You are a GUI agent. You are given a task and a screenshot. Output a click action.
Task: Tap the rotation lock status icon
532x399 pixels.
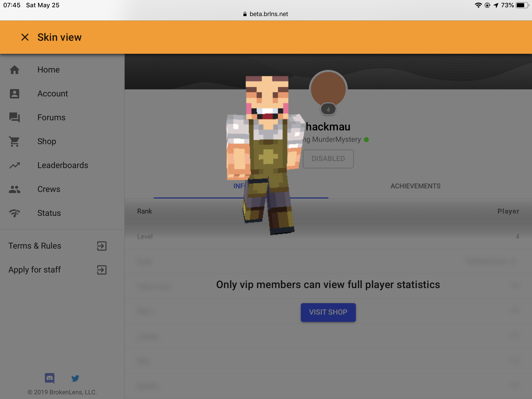(487, 5)
